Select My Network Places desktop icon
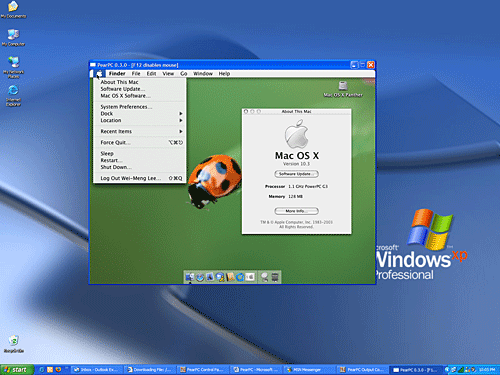This screenshot has width=500, height=375. (x=13, y=67)
